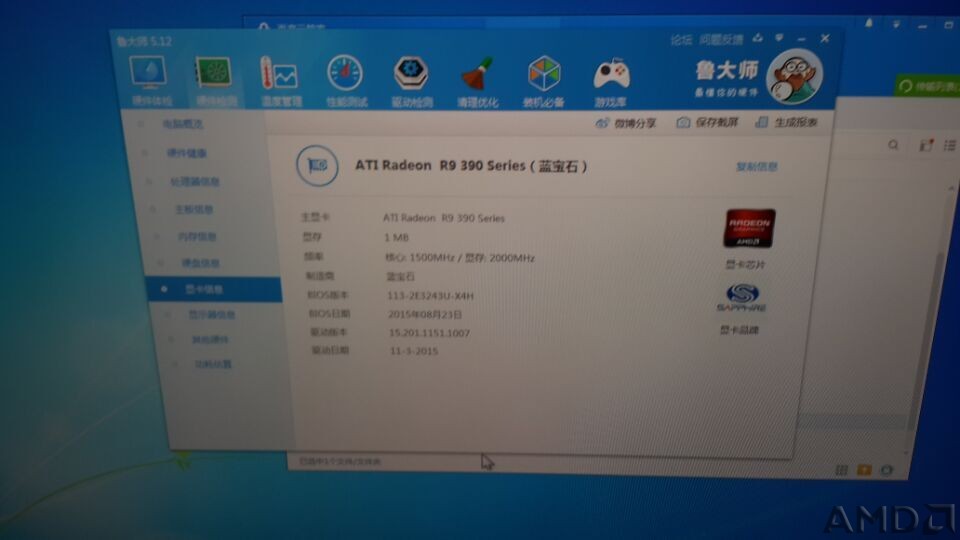960x540 pixels.
Task: Click 保存截屏 camera button
Action: click(x=707, y=122)
